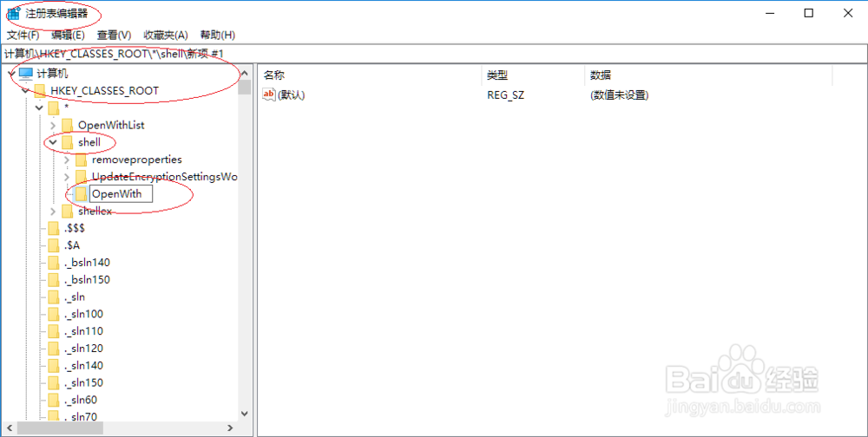
Task: Select the UpdateEncryptionSettingsWo key
Action: pos(164,177)
